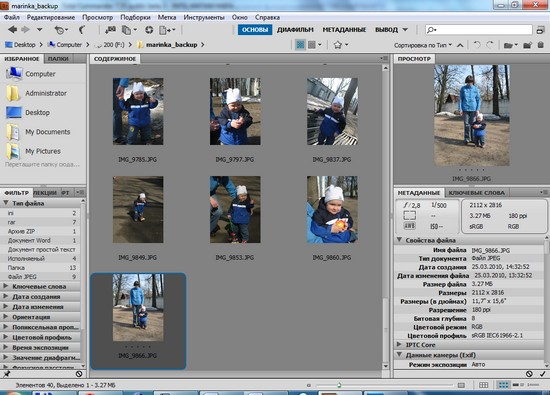Open the Сортировка по Тип dropdown
550x395 pixels.
click(x=423, y=45)
